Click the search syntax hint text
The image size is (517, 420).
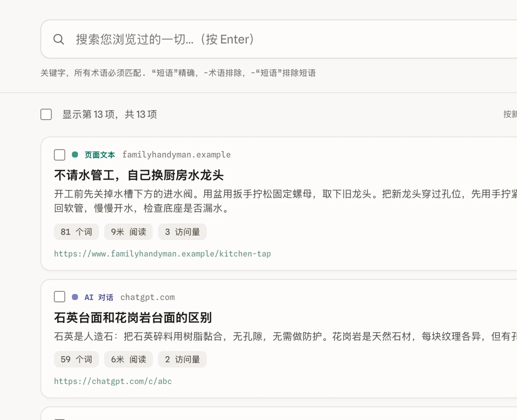178,73
